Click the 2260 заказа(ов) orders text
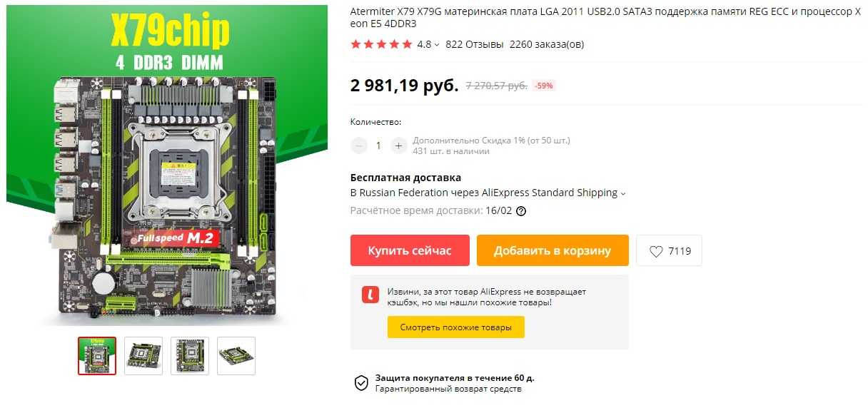 click(547, 44)
